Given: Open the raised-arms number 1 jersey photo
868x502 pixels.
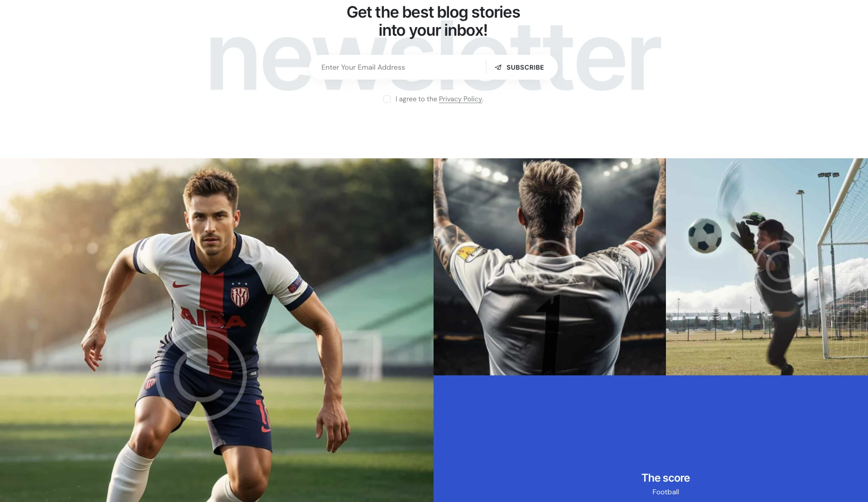Looking at the screenshot, I should coord(549,267).
